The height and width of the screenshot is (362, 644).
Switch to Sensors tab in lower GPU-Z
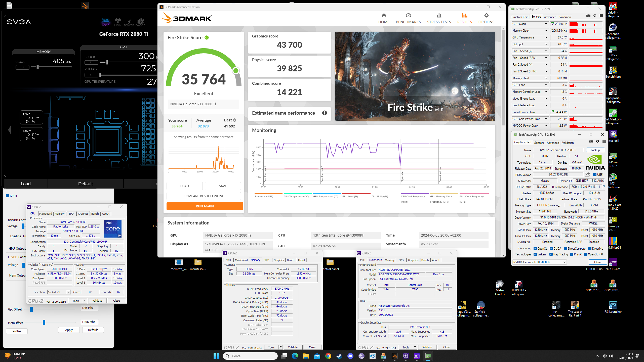click(539, 143)
